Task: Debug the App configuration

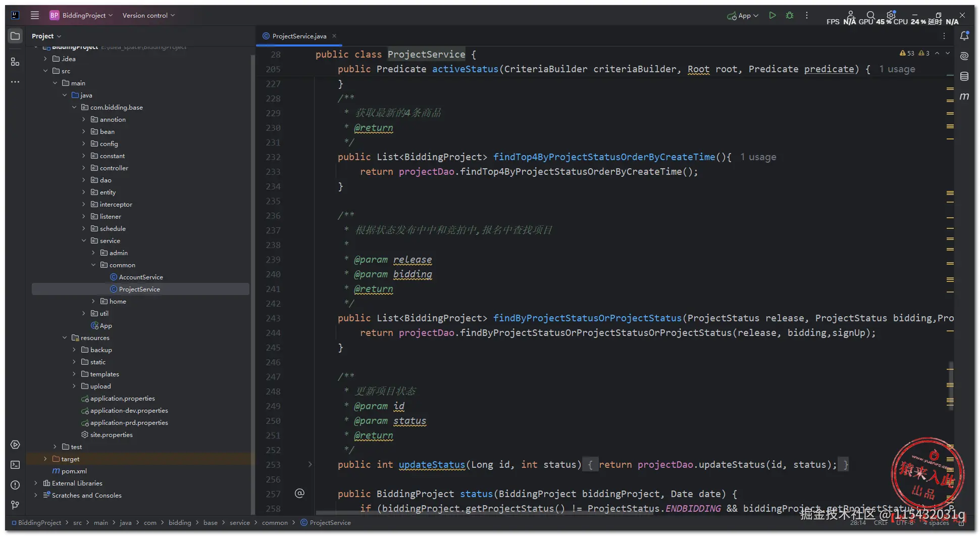Action: 790,15
